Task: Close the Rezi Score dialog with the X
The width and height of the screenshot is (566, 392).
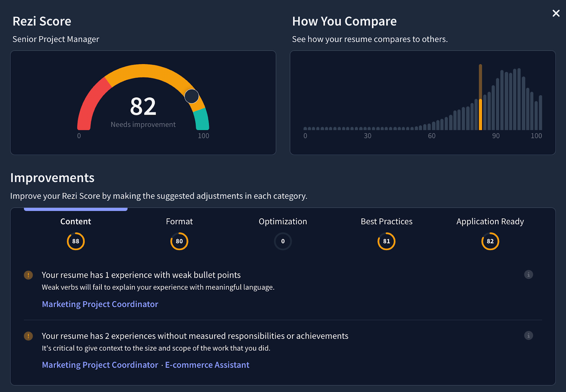Action: (x=556, y=13)
